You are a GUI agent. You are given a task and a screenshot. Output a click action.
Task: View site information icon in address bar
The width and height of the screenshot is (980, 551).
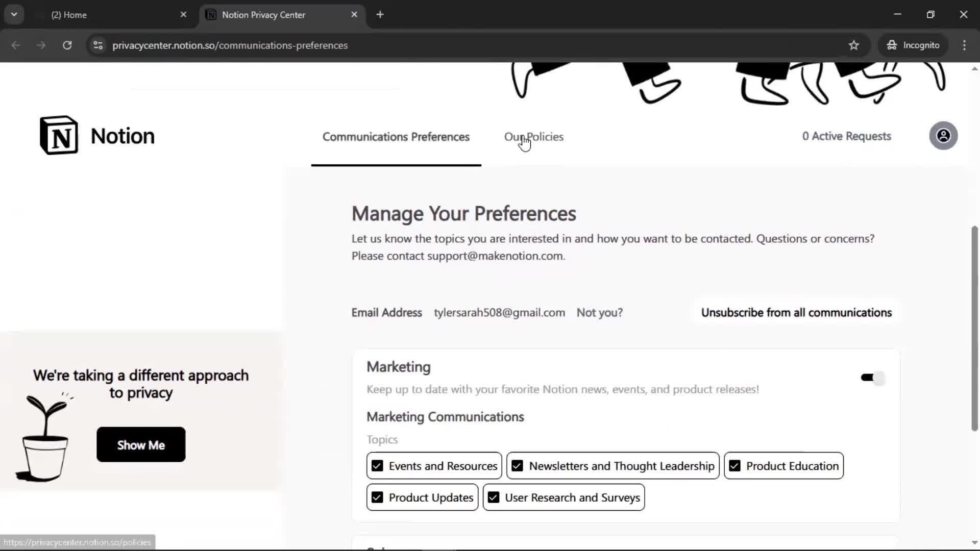click(98, 45)
